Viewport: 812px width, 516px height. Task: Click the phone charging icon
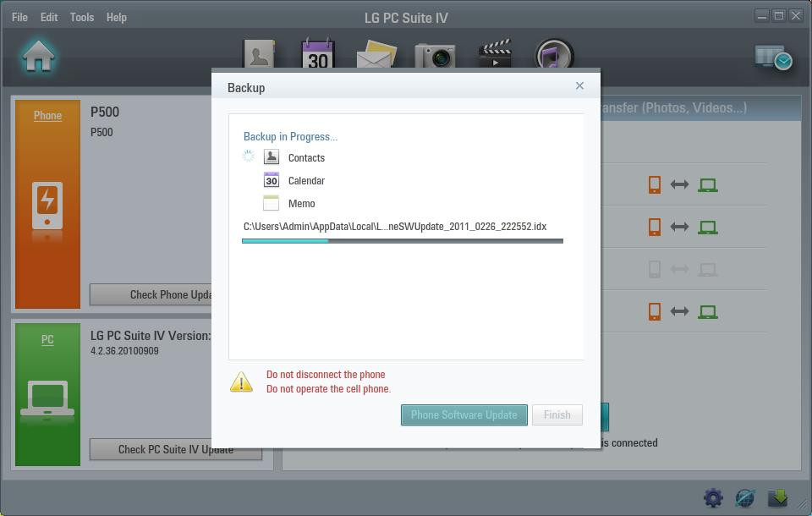click(47, 206)
